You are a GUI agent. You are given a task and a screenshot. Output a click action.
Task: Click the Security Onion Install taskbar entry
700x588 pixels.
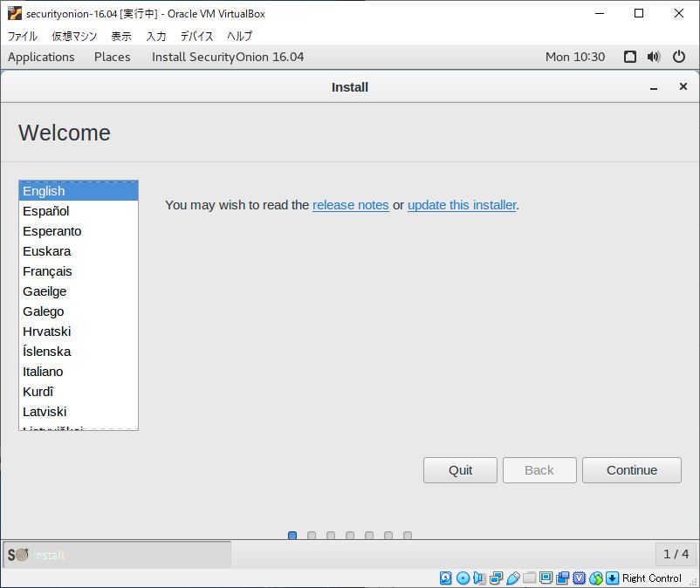tap(117, 555)
